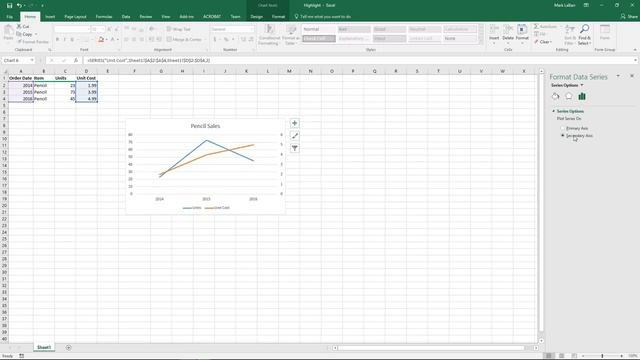Open the font name dropdown
640x360 pixels.
click(88, 29)
